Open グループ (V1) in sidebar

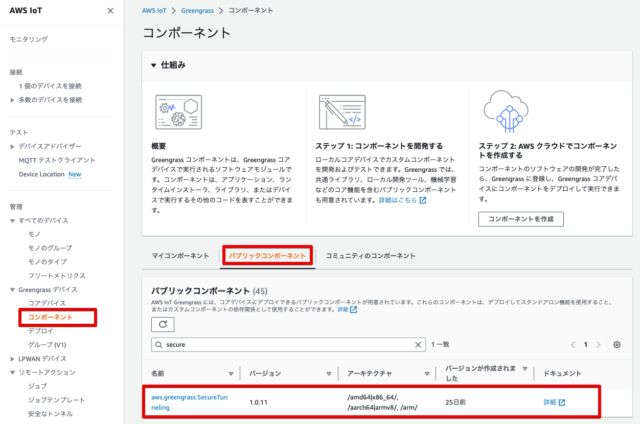coord(47,345)
